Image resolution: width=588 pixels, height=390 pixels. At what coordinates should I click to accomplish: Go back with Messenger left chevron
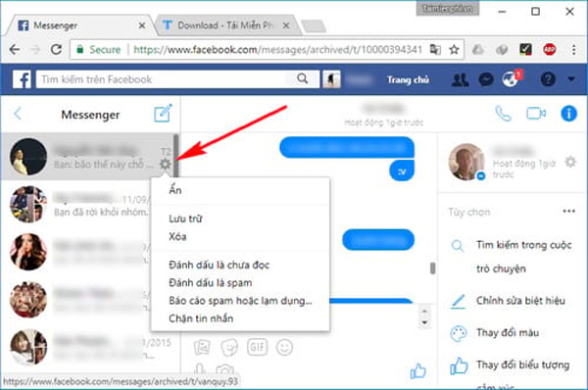pyautogui.click(x=18, y=114)
